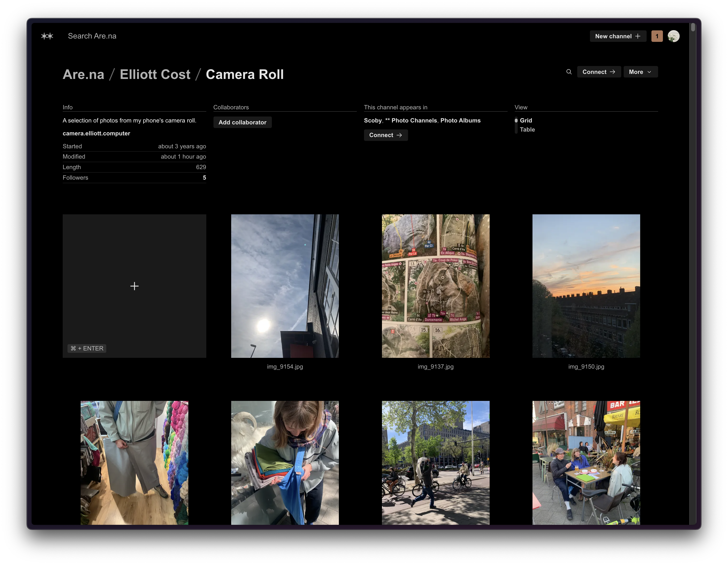Screen dimensions: 728x565
Task: Click New channel plus button
Action: (618, 36)
